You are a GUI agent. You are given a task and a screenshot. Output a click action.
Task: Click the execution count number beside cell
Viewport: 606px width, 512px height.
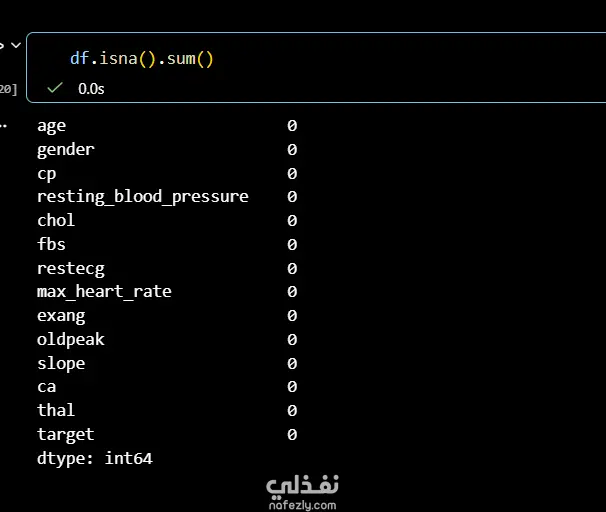point(8,89)
